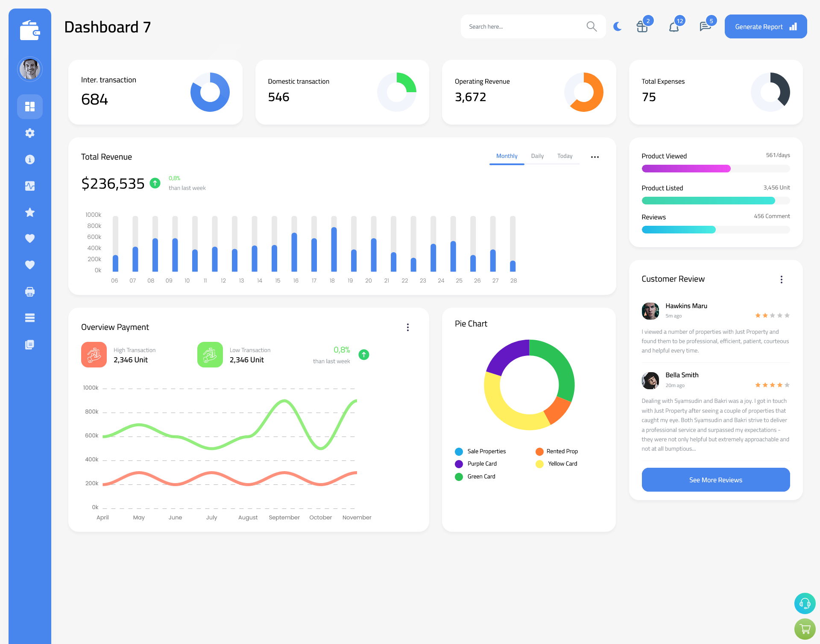Click the info panel icon
The height and width of the screenshot is (644, 820).
(30, 159)
